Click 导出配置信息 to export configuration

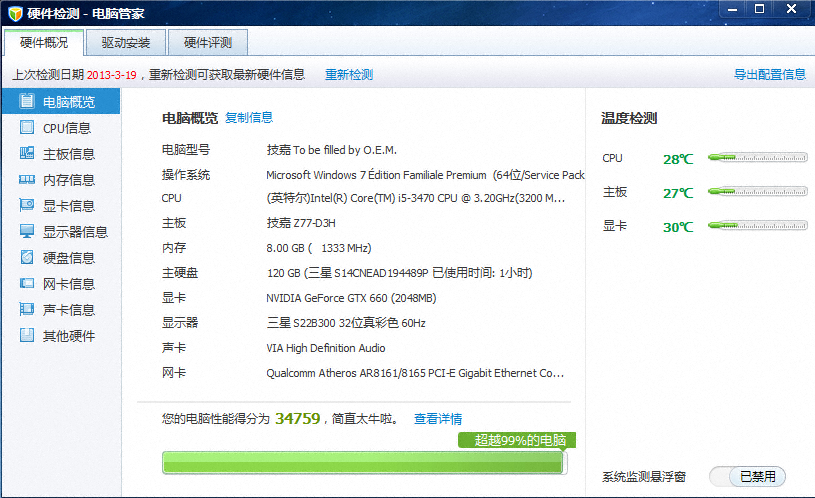coord(769,75)
